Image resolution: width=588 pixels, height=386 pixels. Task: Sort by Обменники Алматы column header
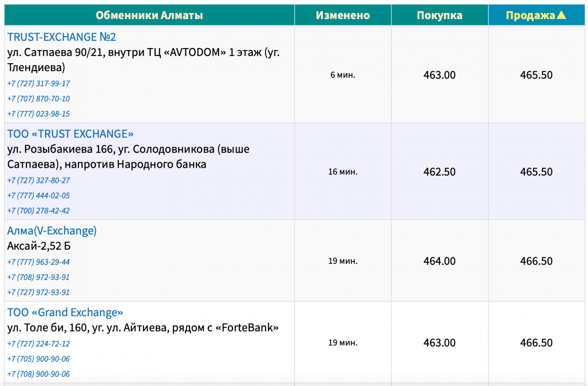pyautogui.click(x=149, y=15)
